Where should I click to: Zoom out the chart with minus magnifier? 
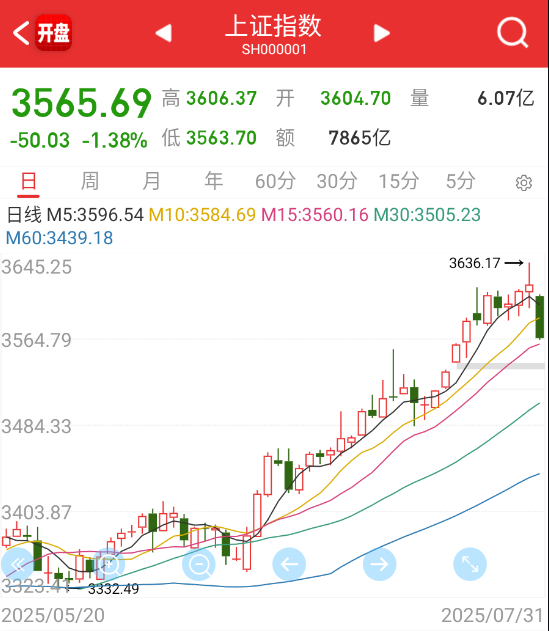[x=198, y=564]
